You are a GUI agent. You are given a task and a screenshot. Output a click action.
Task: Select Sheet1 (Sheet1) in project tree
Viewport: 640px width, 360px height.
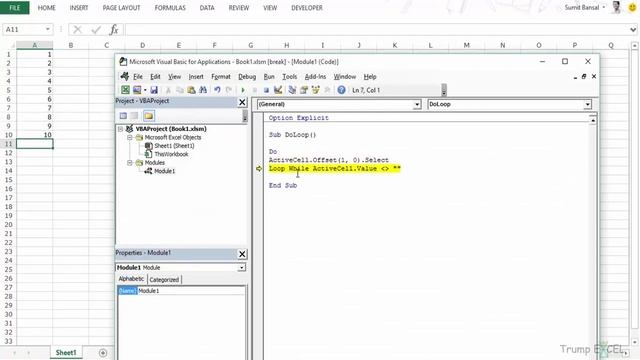point(174,146)
